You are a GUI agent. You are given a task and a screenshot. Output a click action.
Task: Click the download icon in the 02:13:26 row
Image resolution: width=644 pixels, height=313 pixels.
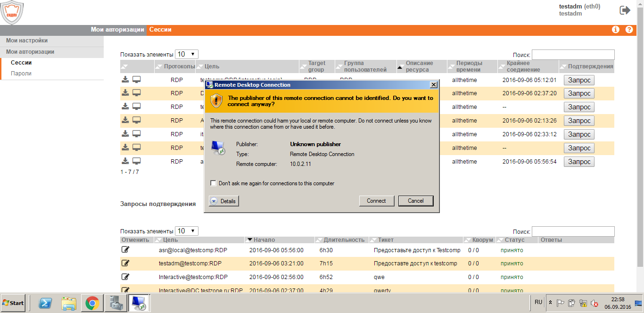(x=125, y=120)
